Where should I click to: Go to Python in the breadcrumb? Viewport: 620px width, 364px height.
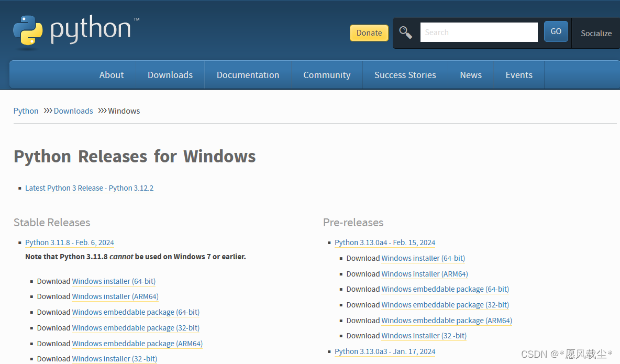pyautogui.click(x=26, y=111)
